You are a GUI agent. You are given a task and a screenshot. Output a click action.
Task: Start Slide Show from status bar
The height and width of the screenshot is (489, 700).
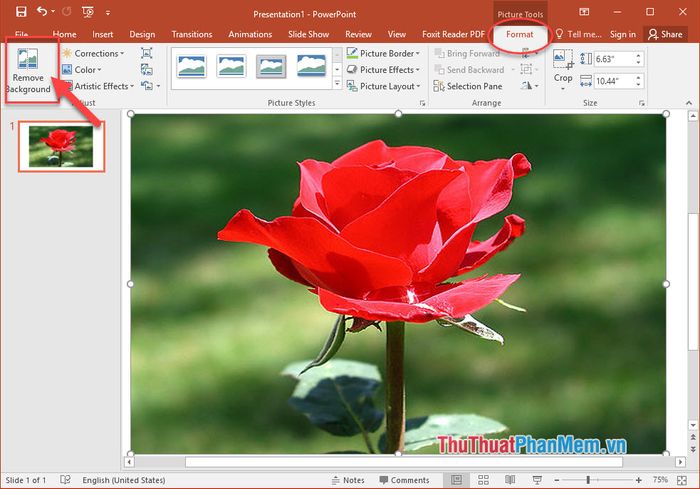click(x=537, y=480)
